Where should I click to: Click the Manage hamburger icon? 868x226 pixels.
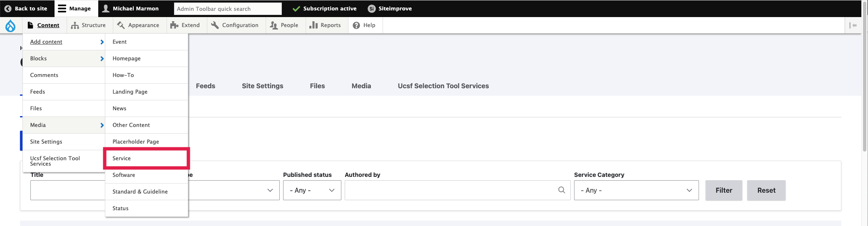pos(62,8)
